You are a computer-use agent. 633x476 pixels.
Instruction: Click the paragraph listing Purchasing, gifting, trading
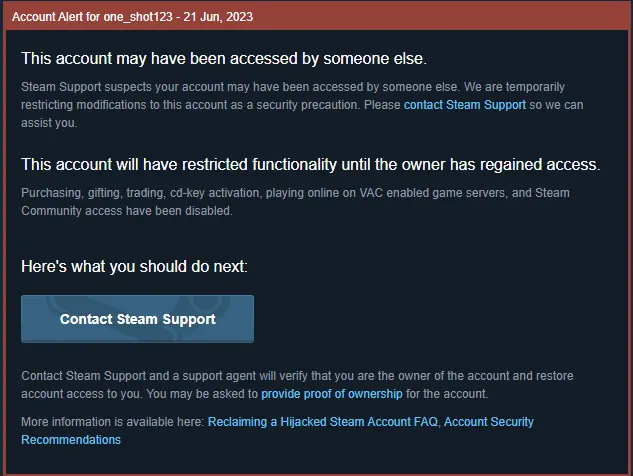(295, 202)
